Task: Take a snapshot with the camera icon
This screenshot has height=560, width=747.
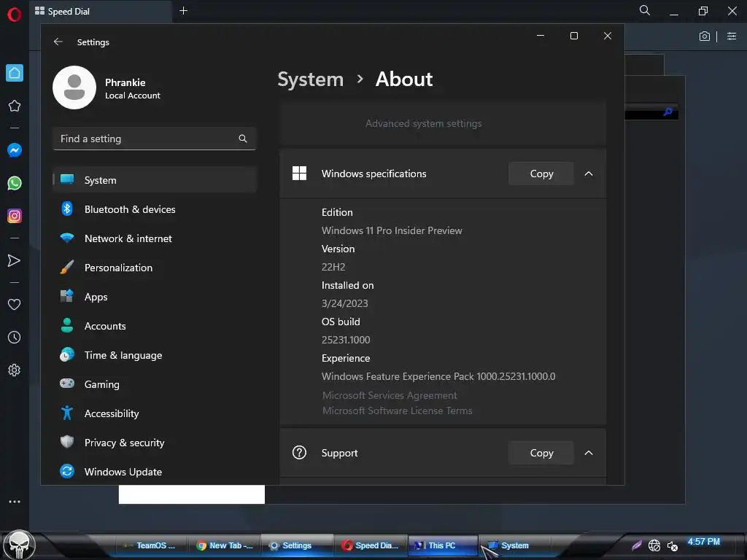Action: click(x=704, y=36)
